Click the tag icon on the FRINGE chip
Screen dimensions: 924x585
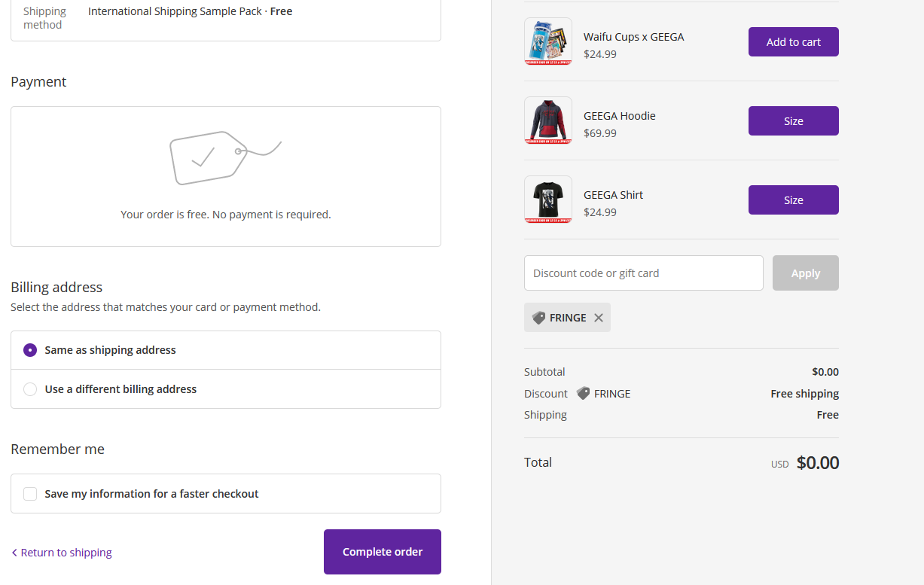(538, 318)
